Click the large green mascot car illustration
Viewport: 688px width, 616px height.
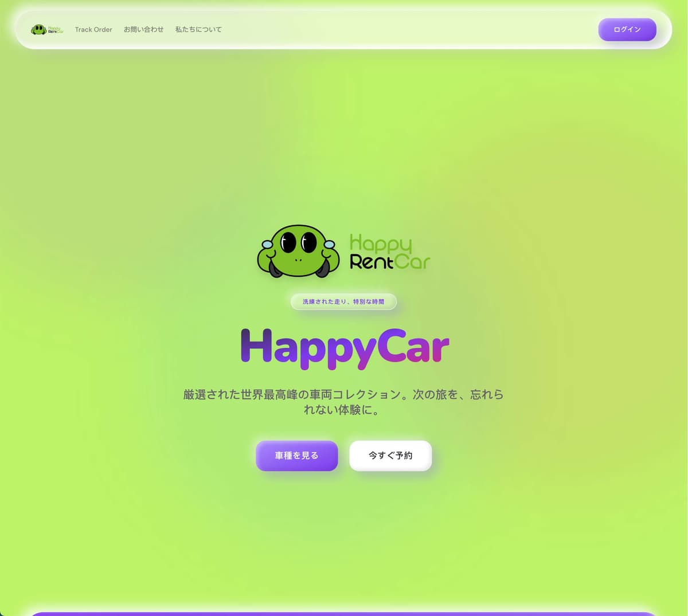(x=298, y=252)
